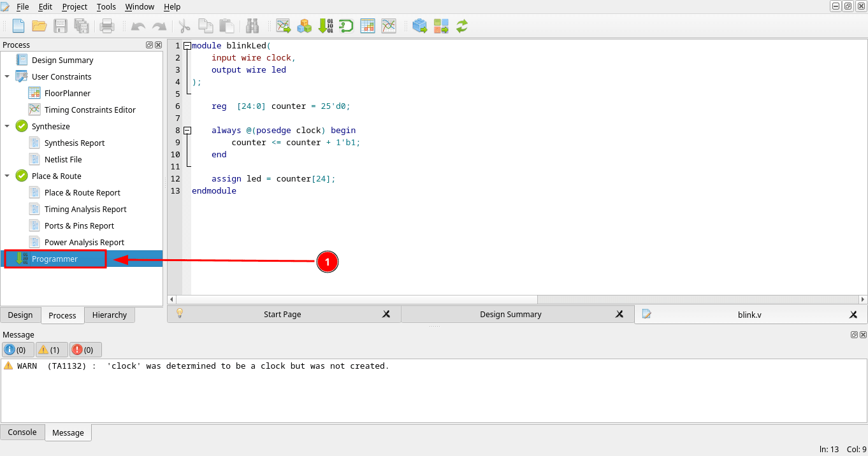Toggle error messages filter button
The width and height of the screenshot is (868, 456).
(85, 350)
